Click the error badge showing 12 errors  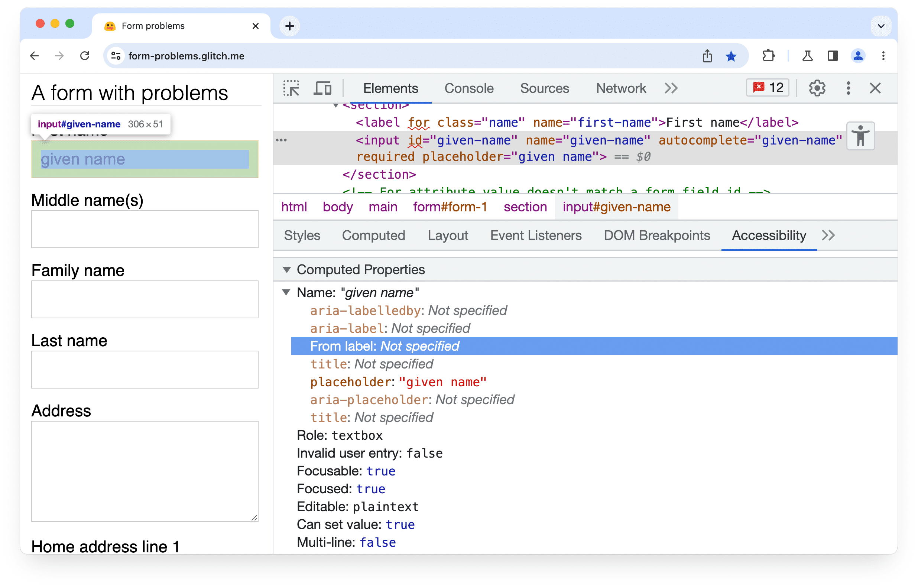click(768, 88)
